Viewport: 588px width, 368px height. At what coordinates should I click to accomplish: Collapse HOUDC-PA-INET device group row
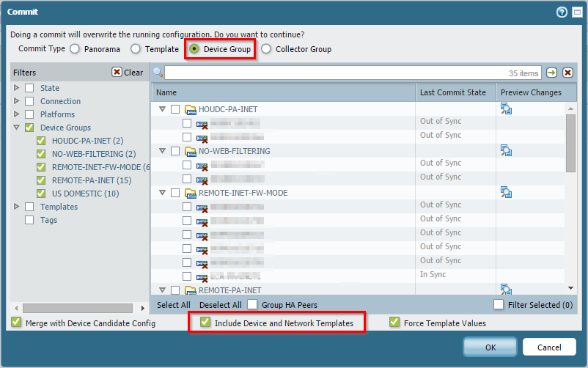pyautogui.click(x=162, y=109)
